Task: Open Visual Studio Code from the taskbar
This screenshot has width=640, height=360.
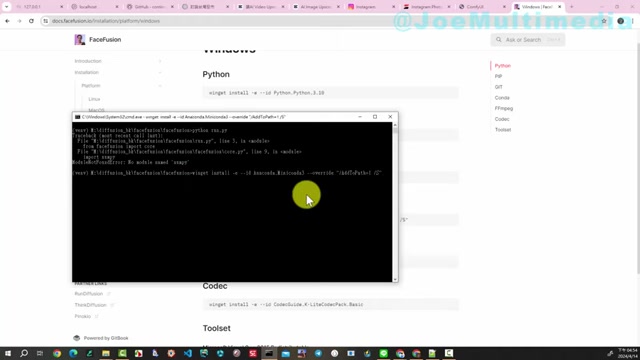Action: pyautogui.click(x=187, y=353)
